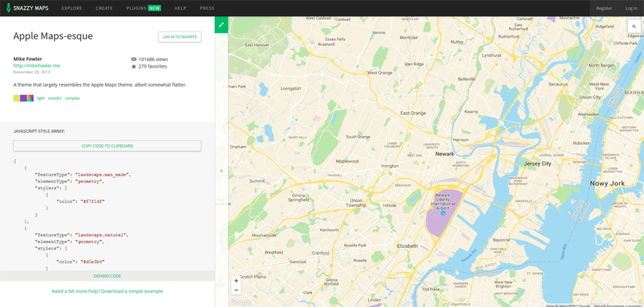Click the 101686 views text
Viewport: 644px width, 307px height.
pyautogui.click(x=153, y=59)
